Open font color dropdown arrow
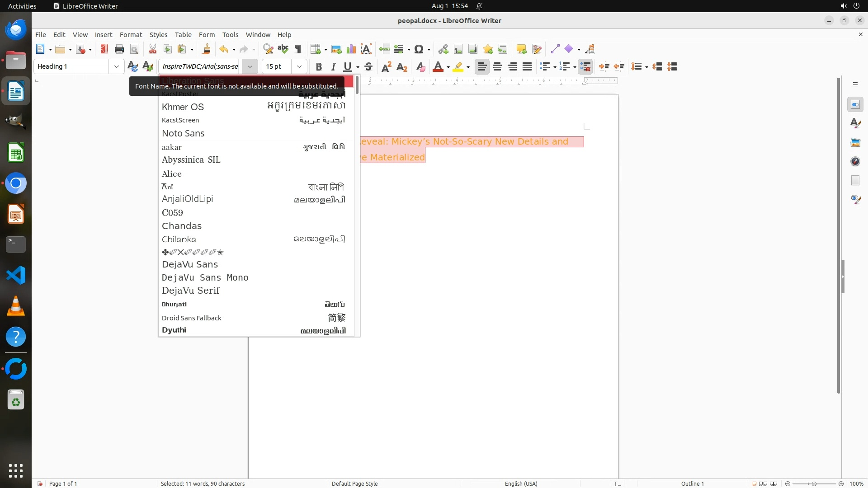This screenshot has width=868, height=488. tap(448, 67)
